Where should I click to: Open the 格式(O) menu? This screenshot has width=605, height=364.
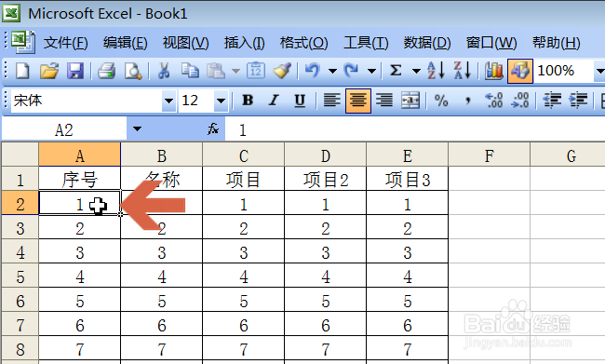pos(303,43)
